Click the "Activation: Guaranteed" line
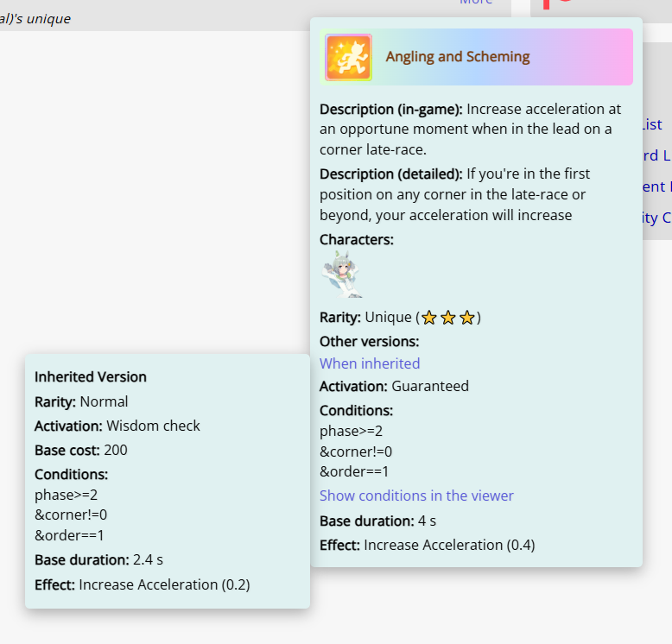672x644 pixels. click(394, 386)
